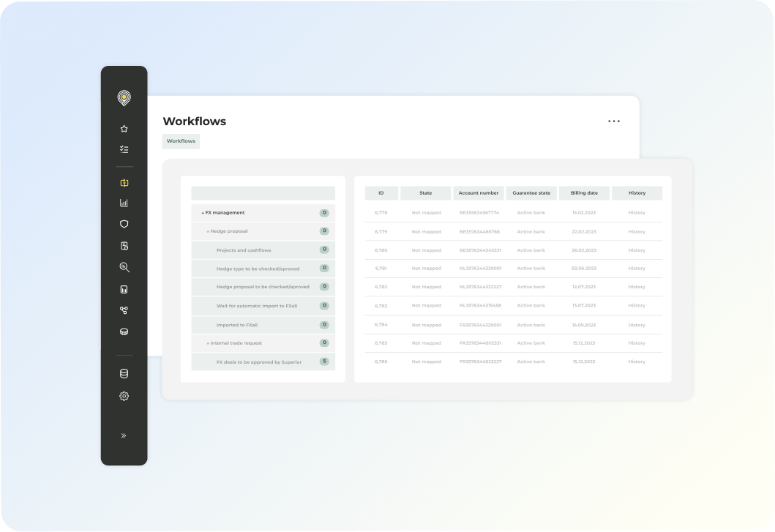
Task: Open History link for ID 6,784
Action: 637,325
